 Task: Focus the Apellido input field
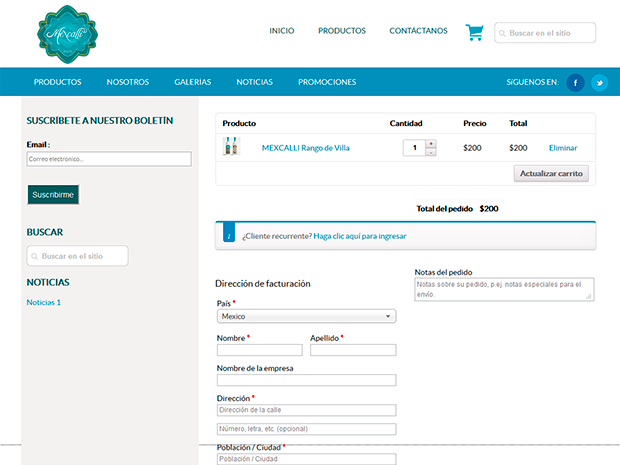353,350
